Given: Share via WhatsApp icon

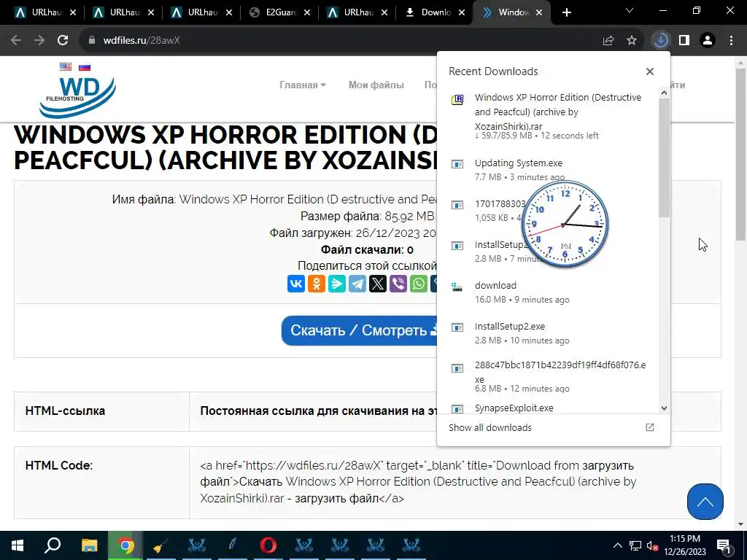Looking at the screenshot, I should pos(419,284).
